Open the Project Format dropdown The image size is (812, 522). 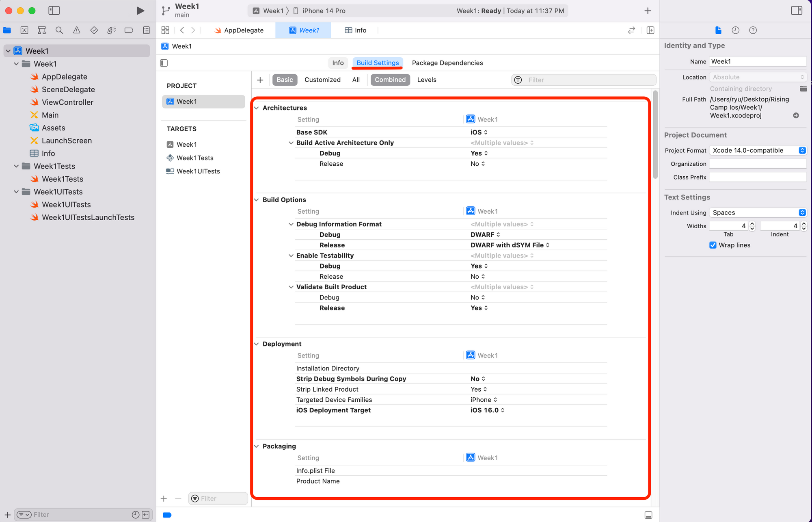pyautogui.click(x=758, y=150)
